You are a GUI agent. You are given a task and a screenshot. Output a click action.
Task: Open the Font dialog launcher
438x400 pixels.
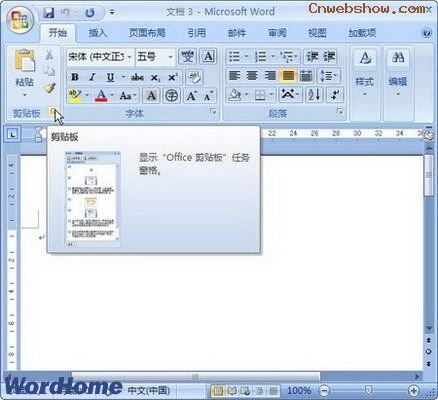pos(213,112)
